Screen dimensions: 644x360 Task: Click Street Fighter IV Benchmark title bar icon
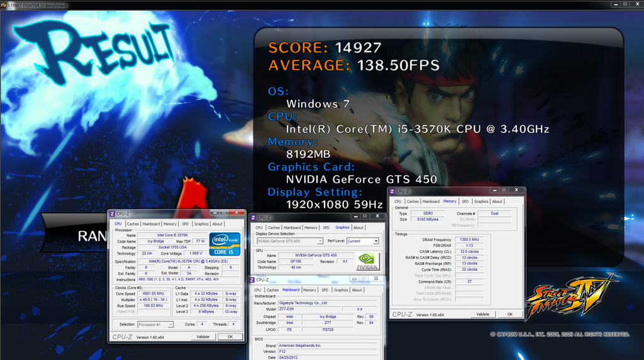coord(3,5)
